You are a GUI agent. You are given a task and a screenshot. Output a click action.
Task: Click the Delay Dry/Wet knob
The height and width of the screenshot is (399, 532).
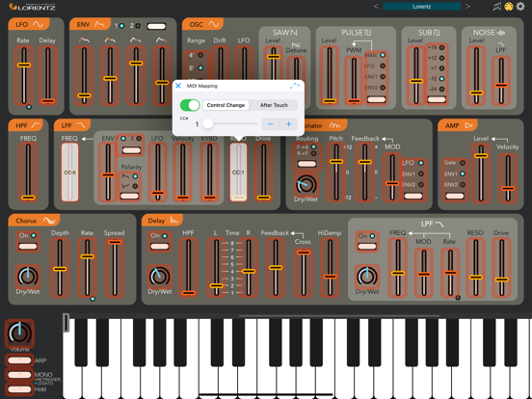(159, 276)
